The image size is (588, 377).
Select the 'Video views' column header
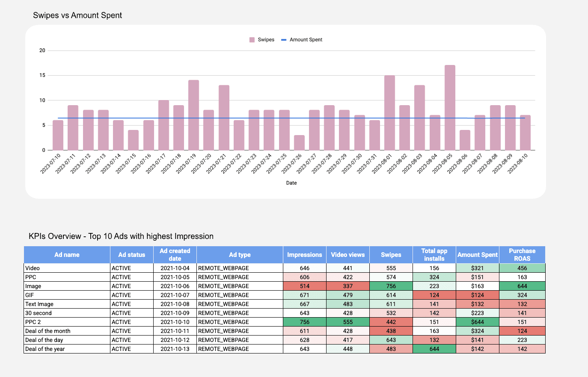coord(348,255)
